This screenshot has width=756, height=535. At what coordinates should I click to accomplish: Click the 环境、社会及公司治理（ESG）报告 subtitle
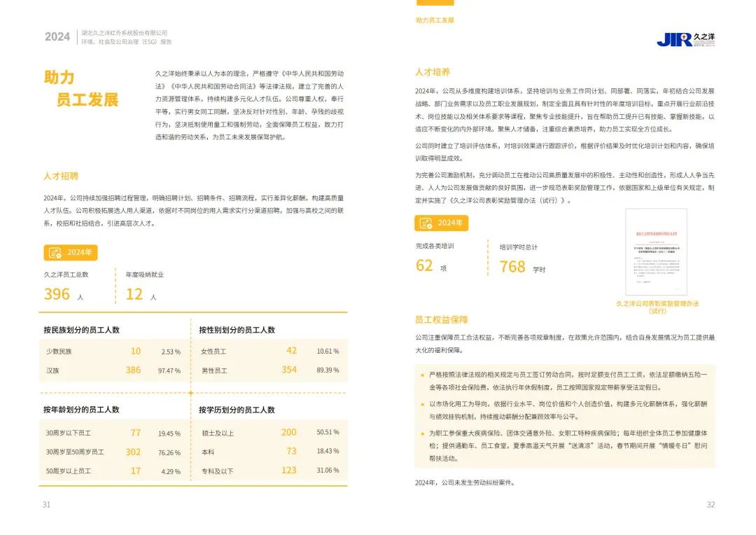[x=126, y=42]
